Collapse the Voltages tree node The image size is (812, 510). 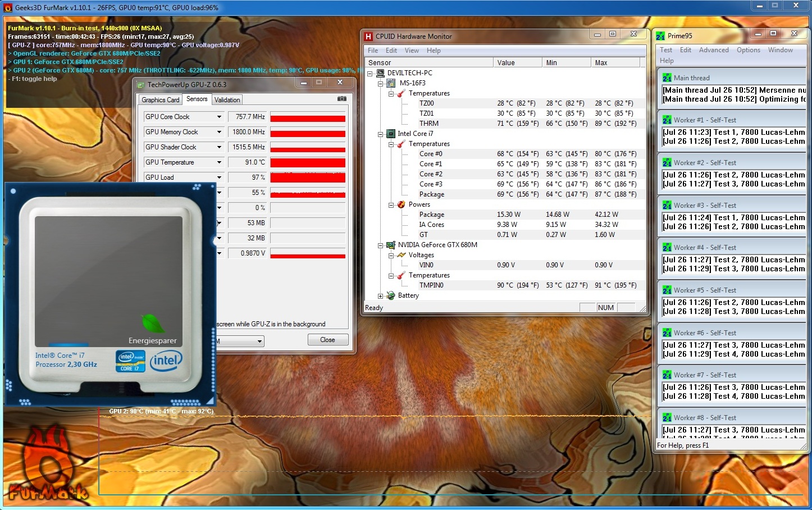(x=391, y=255)
